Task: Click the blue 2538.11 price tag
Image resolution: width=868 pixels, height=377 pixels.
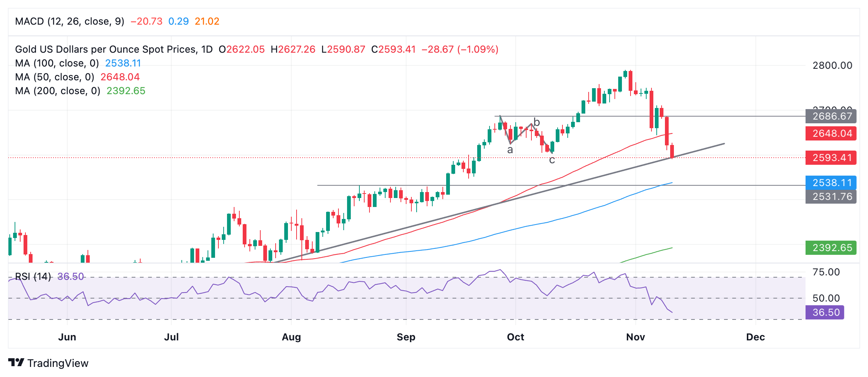Action: [831, 183]
